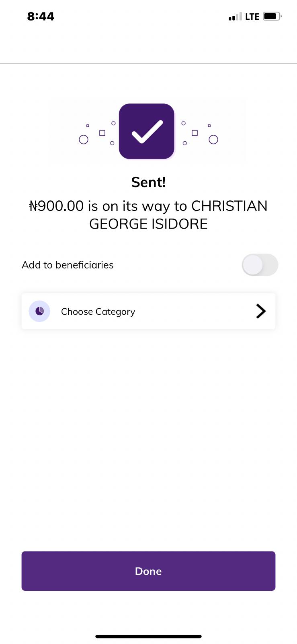Tap the cellular signal bars icon
This screenshot has height=644, width=297.
pos(235,17)
